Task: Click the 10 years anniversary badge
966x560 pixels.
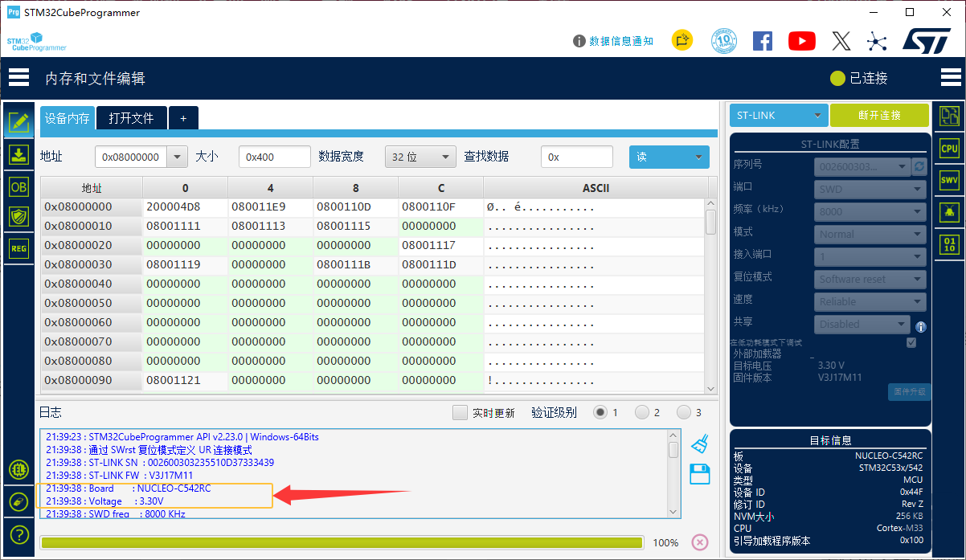Action: (x=724, y=40)
